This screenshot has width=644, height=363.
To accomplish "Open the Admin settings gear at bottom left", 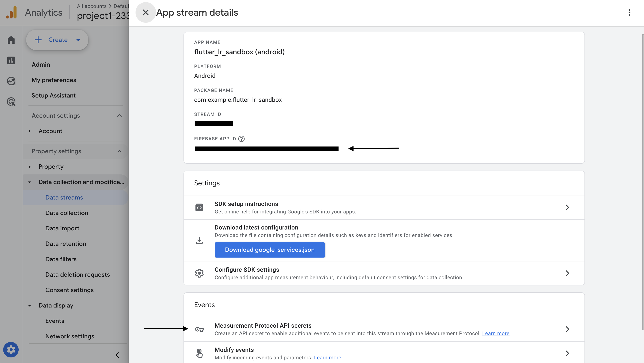I will [11, 349].
